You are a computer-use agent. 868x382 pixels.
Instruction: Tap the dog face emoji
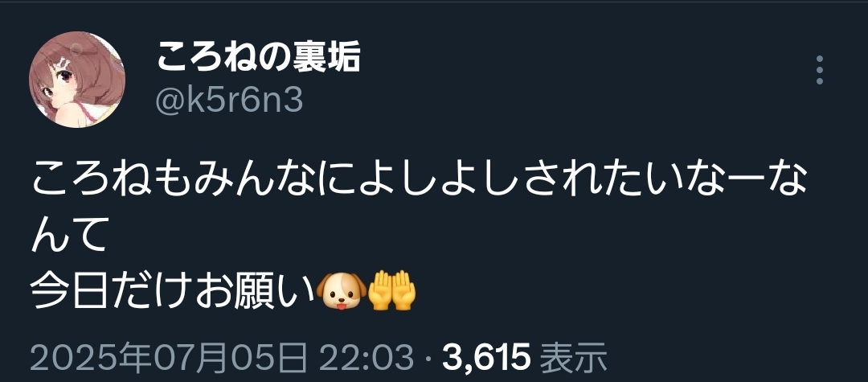(x=342, y=290)
